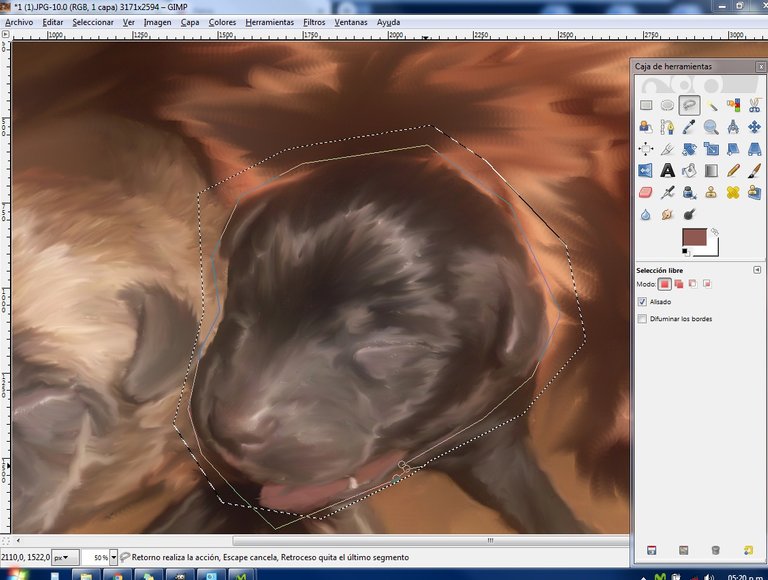Set mode to add to selection
Screen dimensions: 768x580
pyautogui.click(x=679, y=284)
